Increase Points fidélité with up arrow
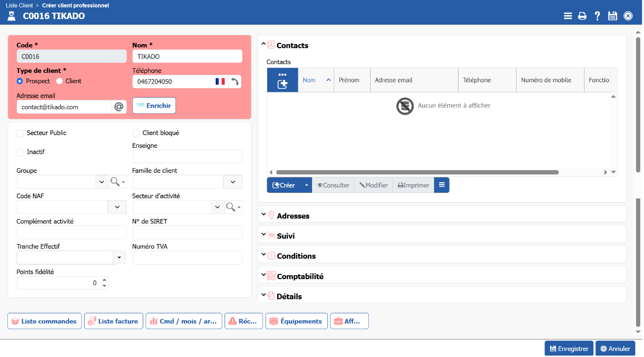This screenshot has width=644, height=357. pyautogui.click(x=104, y=280)
